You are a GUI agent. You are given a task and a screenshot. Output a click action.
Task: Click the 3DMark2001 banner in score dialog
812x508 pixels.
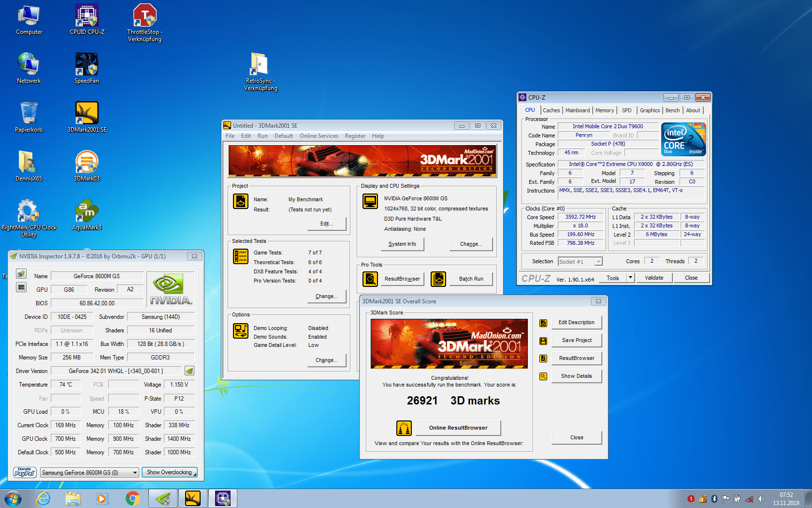[x=449, y=344]
